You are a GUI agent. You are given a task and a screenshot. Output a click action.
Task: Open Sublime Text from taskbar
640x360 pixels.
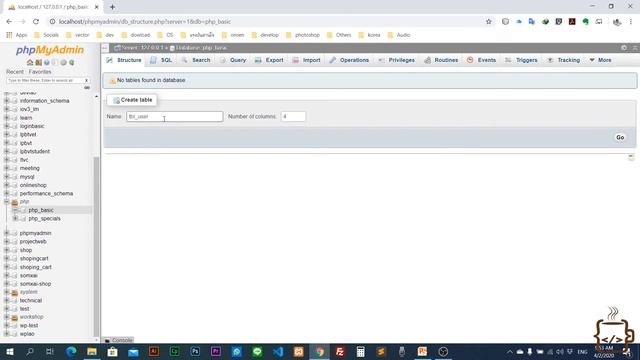[381, 351]
